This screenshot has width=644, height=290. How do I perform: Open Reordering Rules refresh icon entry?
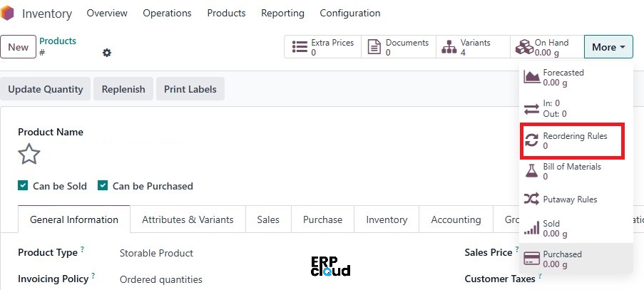coord(531,140)
